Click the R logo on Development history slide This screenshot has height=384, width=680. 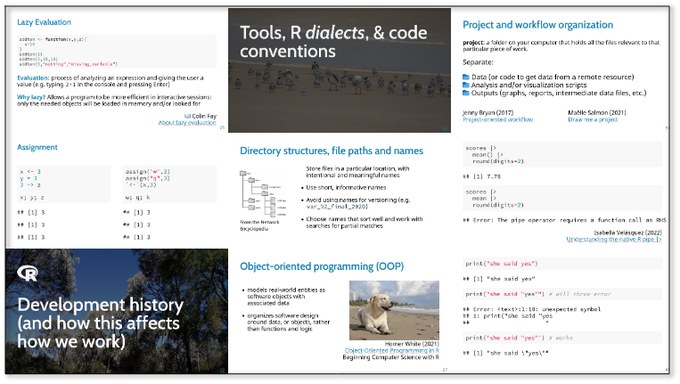pos(27,273)
